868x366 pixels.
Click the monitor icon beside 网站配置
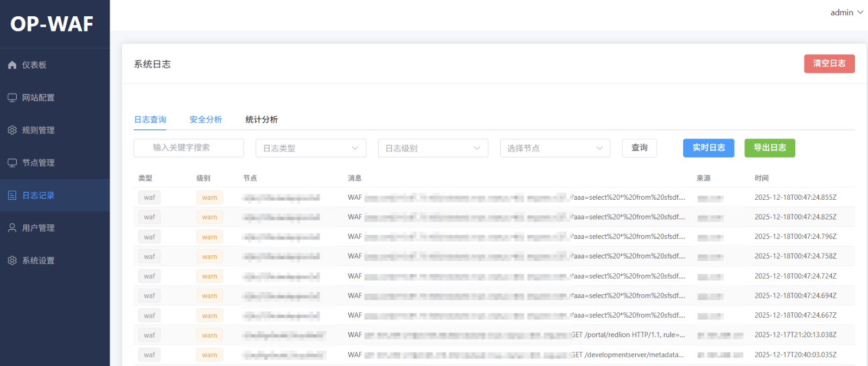click(x=12, y=98)
